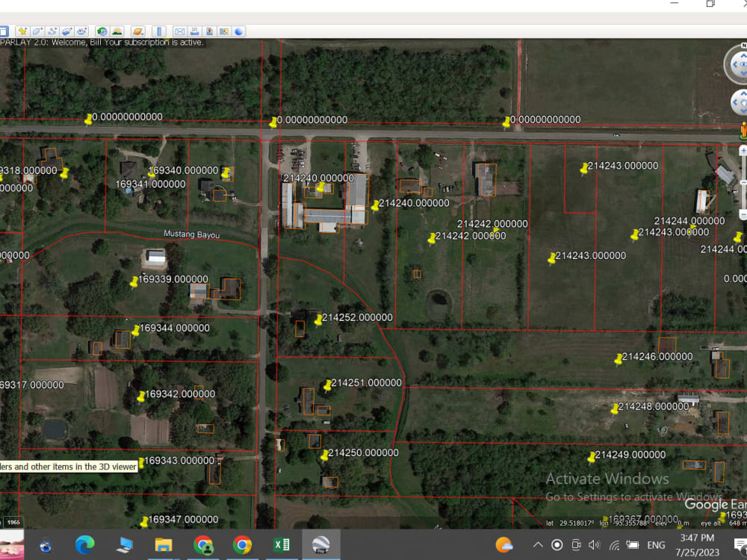
Task: Open the Add Polygon tool
Action: 37,31
